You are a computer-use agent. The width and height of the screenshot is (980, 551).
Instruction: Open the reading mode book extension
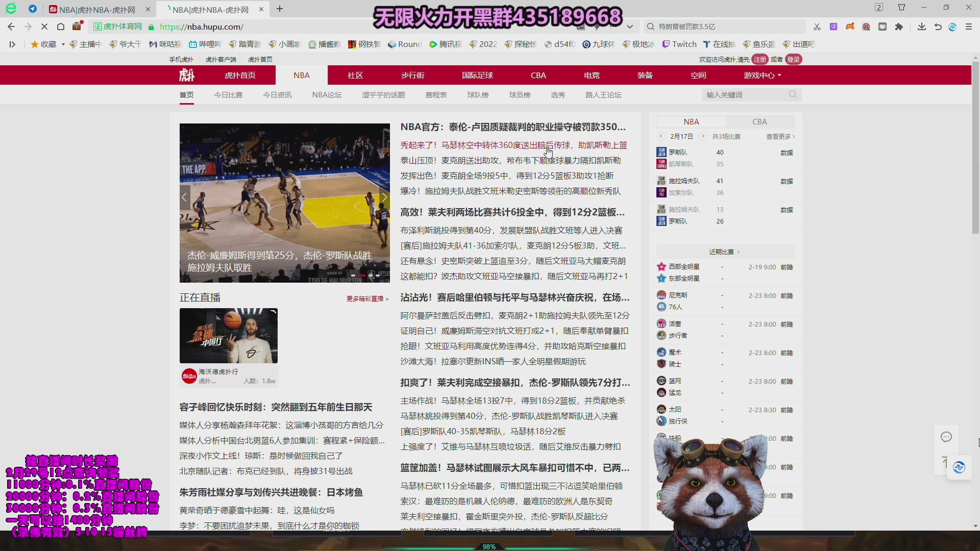[x=883, y=27]
